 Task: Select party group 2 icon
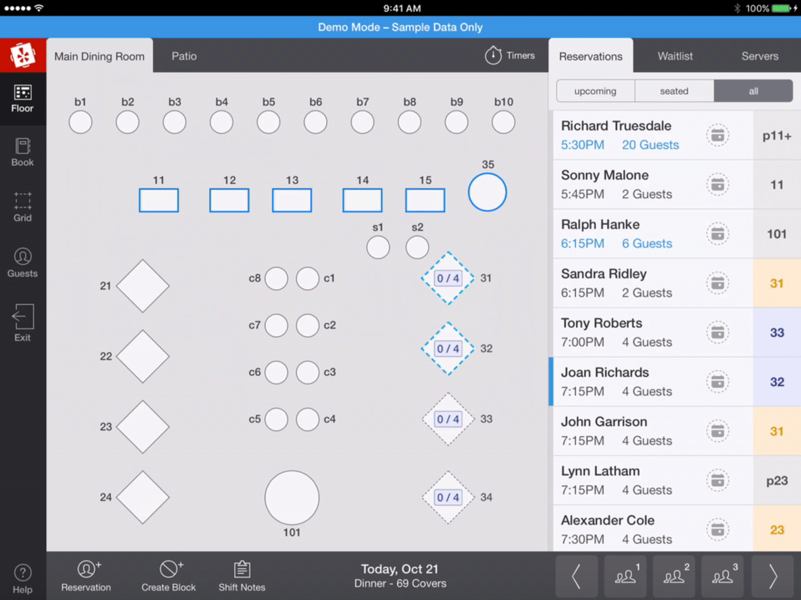674,577
